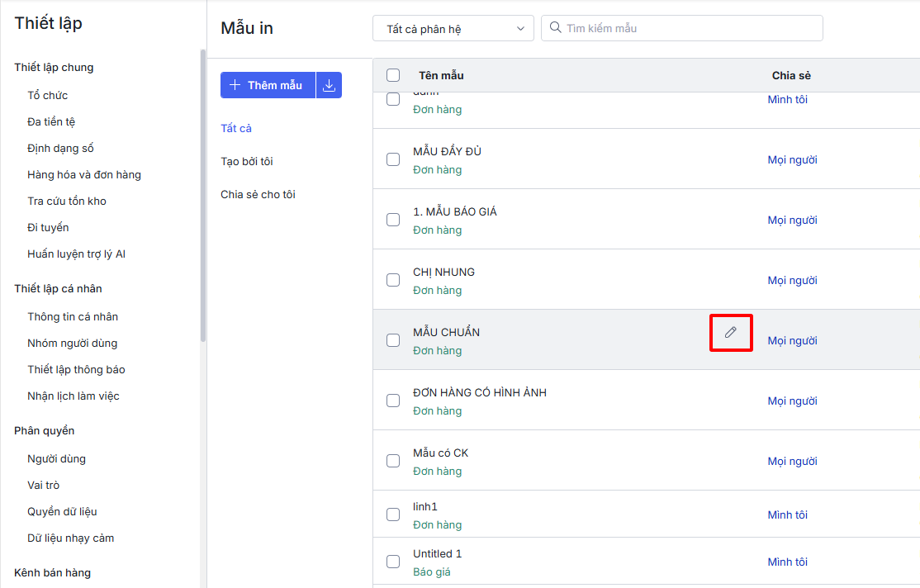Open Vai trò under Phân quyền
Image resolution: width=920 pixels, height=588 pixels.
click(43, 485)
